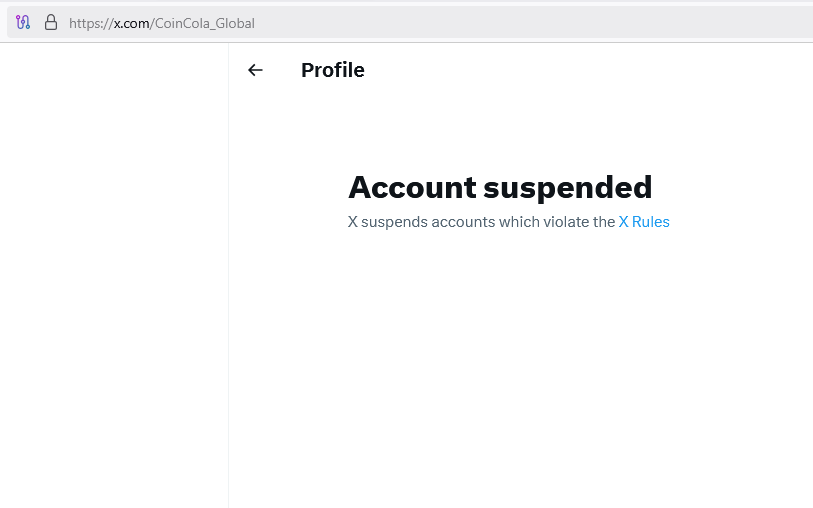This screenshot has height=508, width=813.
Task: Open the site permissions icon in address bar
Action: 24,22
